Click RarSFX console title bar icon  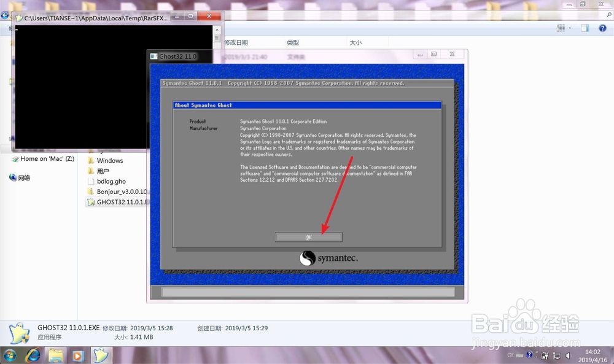[x=18, y=18]
